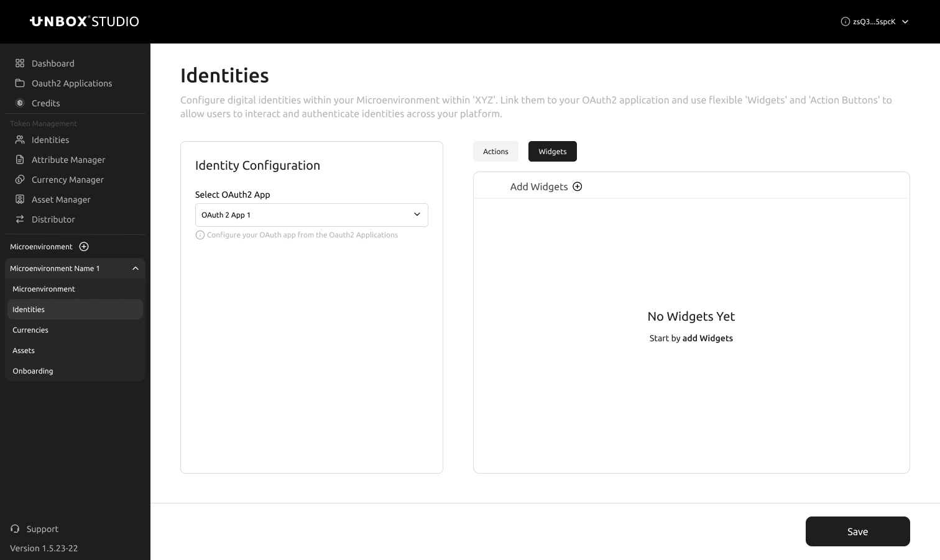Click 'Configure your OAuth app' hint text
The width and height of the screenshot is (940, 560).
point(302,235)
